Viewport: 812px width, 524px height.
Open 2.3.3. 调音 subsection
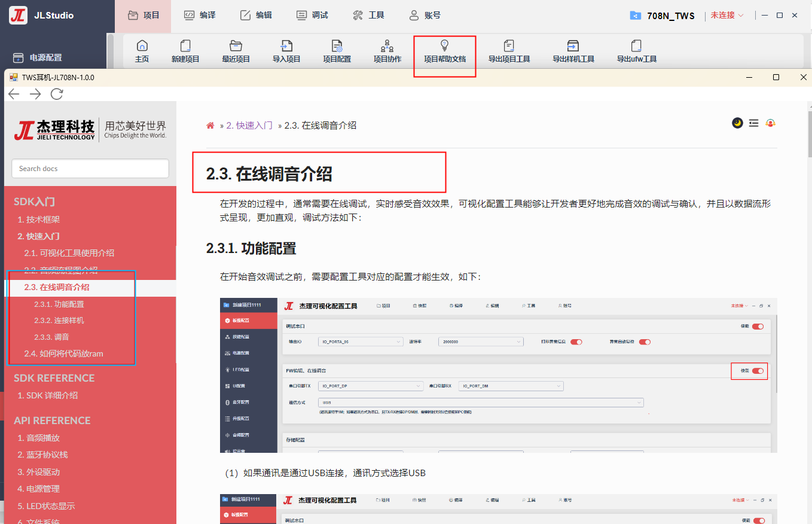[x=51, y=337]
